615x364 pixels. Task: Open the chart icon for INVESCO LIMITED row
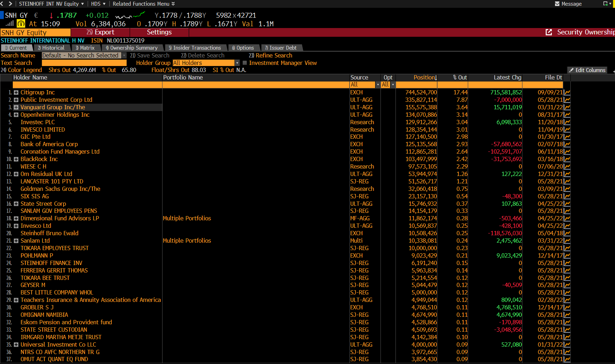pos(567,130)
